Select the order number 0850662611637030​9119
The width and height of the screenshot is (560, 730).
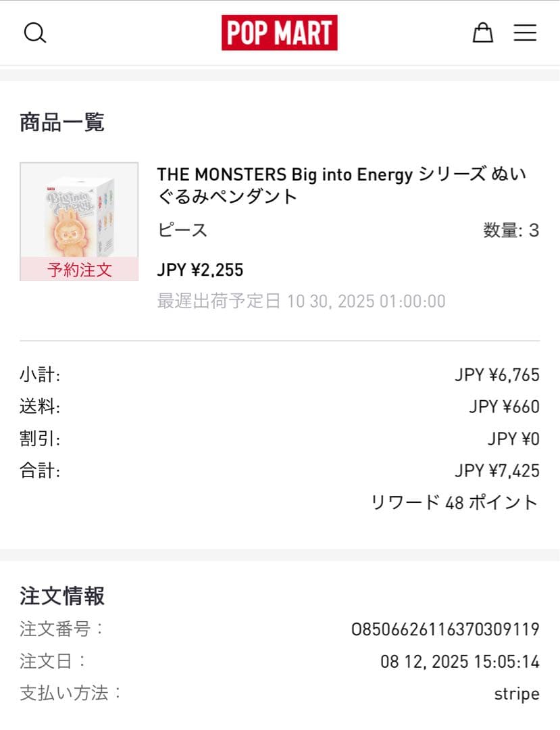tap(445, 629)
